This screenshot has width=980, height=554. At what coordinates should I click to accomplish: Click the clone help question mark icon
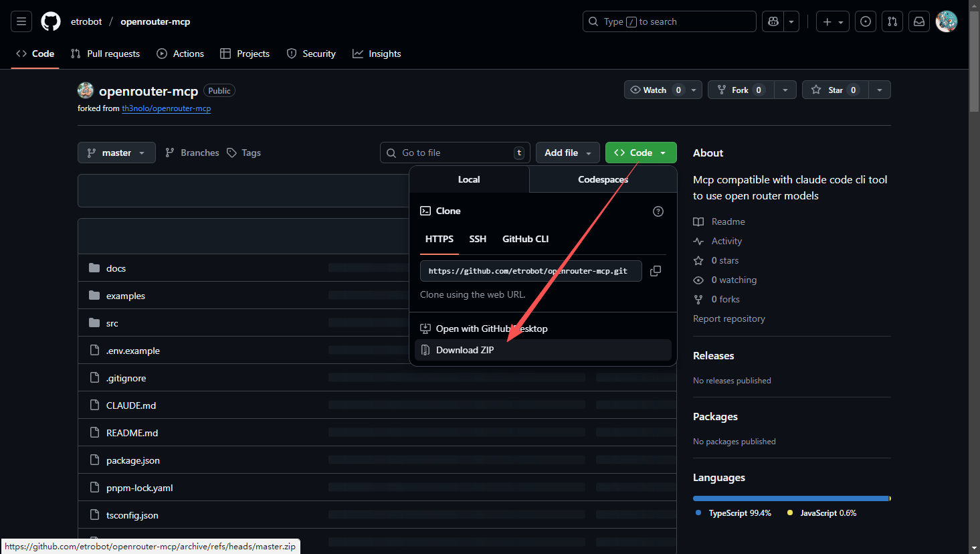(x=658, y=211)
